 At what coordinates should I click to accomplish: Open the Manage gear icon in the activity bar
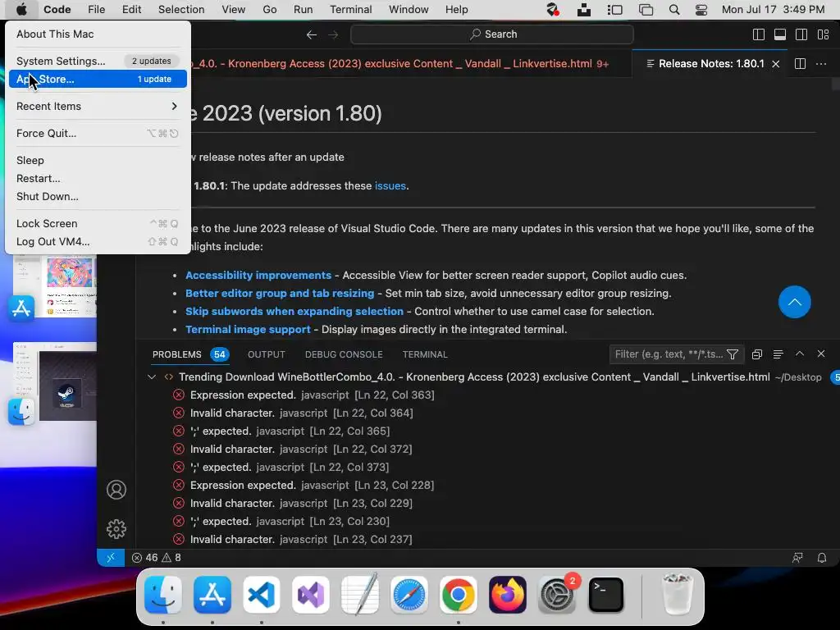click(116, 529)
